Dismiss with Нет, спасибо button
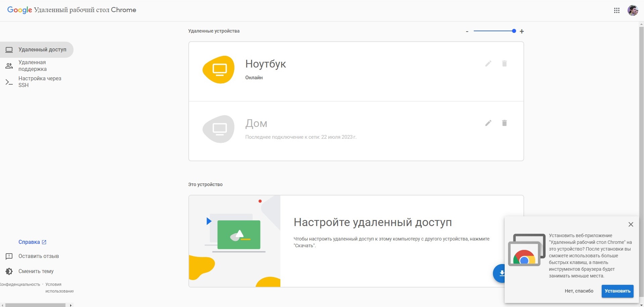 (x=579, y=291)
